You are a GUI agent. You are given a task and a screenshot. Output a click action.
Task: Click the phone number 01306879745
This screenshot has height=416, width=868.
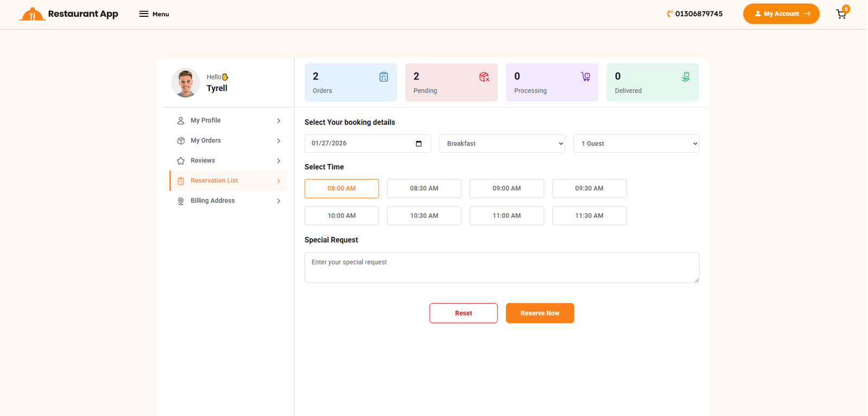pyautogui.click(x=698, y=14)
